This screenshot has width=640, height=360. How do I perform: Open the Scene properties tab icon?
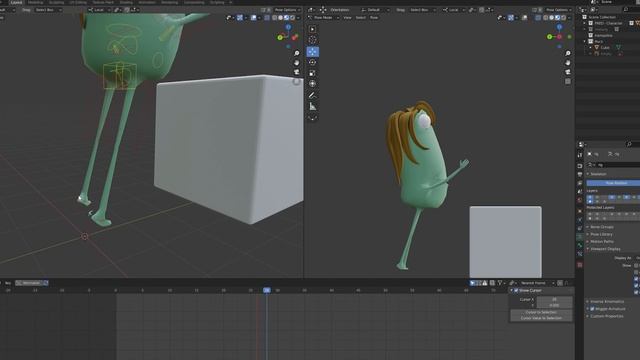pos(580,191)
